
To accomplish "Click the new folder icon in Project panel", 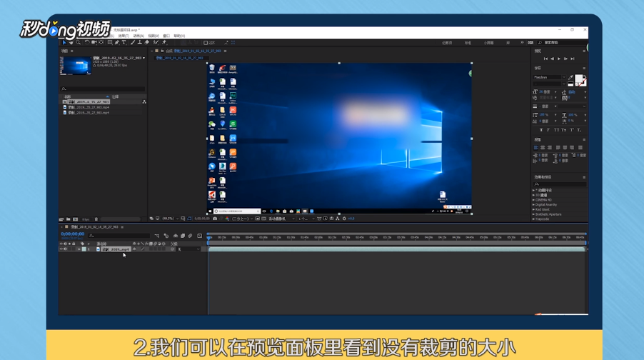I will click(68, 219).
